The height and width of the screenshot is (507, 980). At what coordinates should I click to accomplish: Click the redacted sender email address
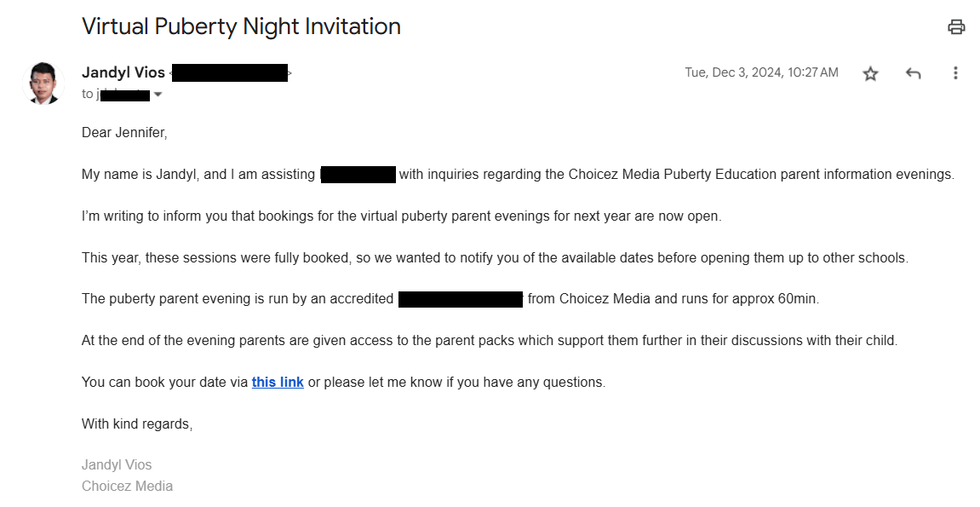(x=229, y=73)
